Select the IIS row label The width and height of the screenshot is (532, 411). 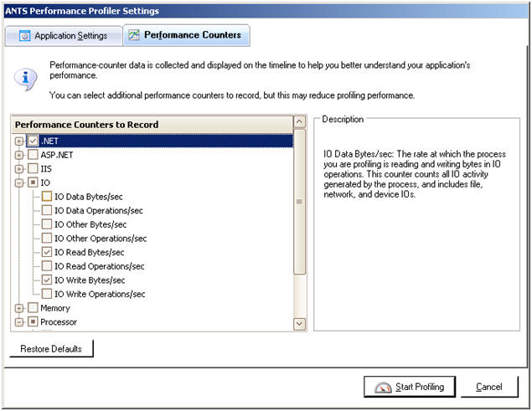(46, 169)
